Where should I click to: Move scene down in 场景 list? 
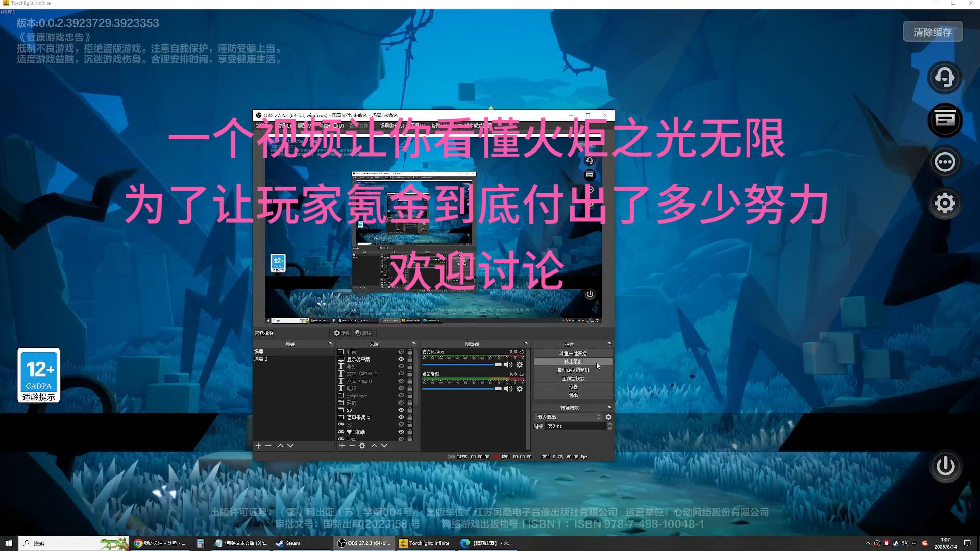(290, 446)
